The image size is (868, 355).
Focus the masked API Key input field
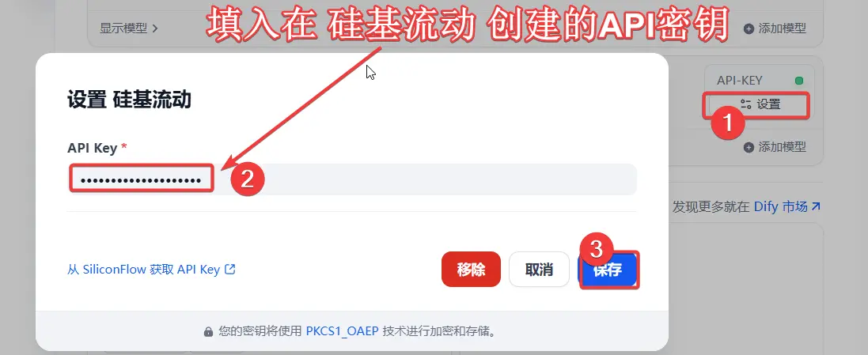pyautogui.click(x=352, y=179)
